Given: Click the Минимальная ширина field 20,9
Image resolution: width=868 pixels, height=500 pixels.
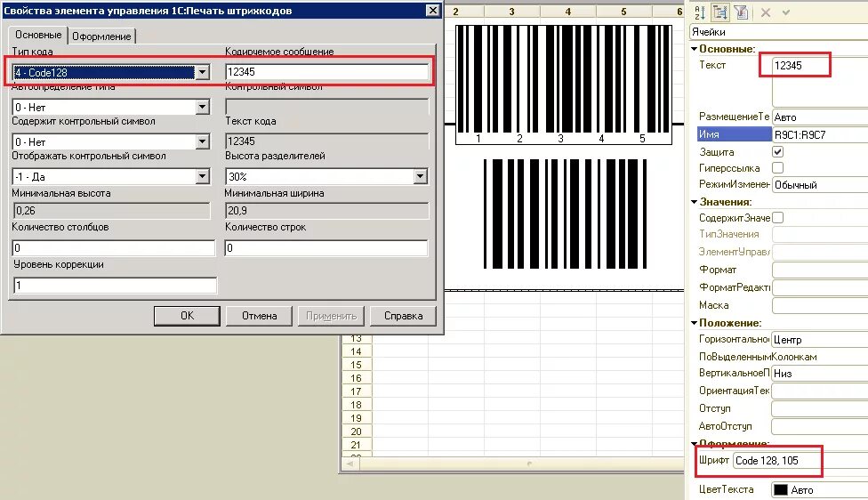Looking at the screenshot, I should 326,211.
